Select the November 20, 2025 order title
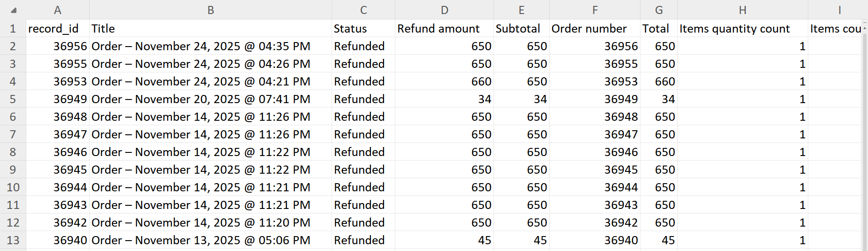The height and width of the screenshot is (251, 868). [210, 99]
